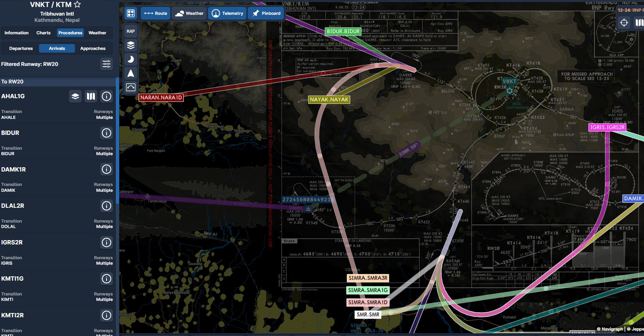Viewport: 644px width, 336px height.
Task: Open the Telemetry panel
Action: 228,13
